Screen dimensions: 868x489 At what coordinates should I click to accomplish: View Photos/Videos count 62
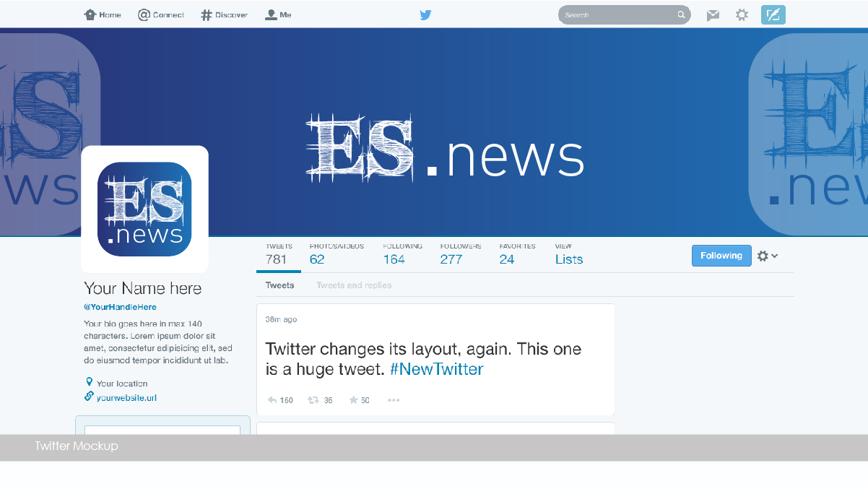pos(337,254)
